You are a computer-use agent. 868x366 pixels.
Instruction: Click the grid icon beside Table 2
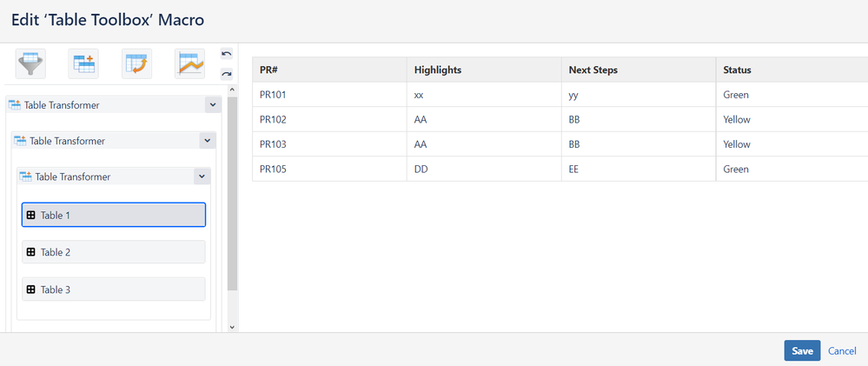30,252
